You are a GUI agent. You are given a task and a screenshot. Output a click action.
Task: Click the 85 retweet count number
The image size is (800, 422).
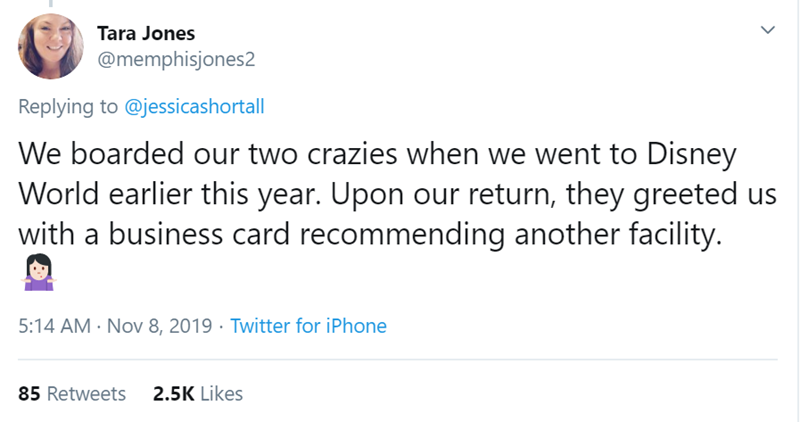[30, 394]
